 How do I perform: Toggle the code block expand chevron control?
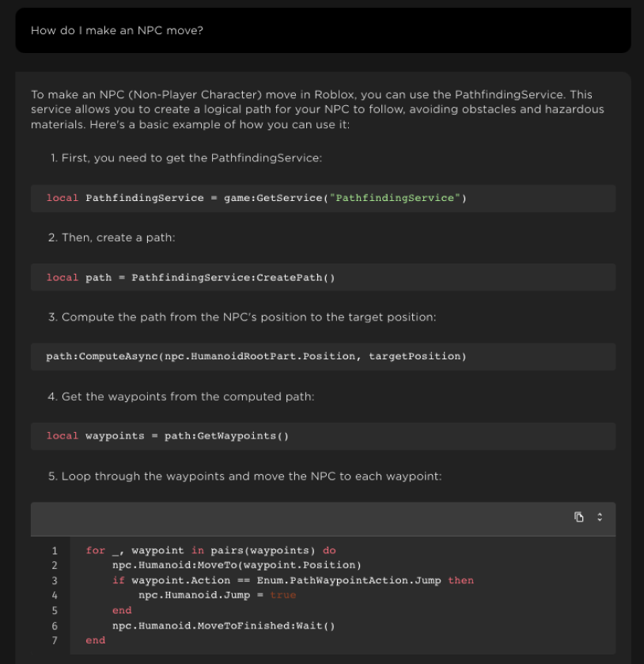coord(600,517)
